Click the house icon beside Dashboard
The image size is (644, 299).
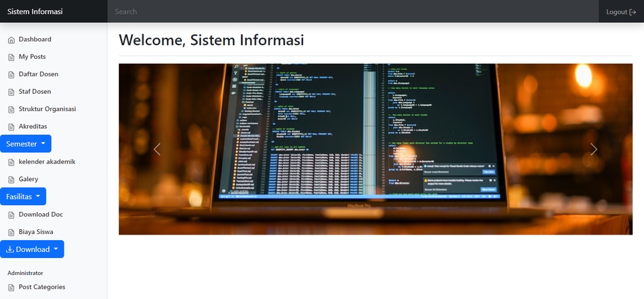click(x=11, y=40)
